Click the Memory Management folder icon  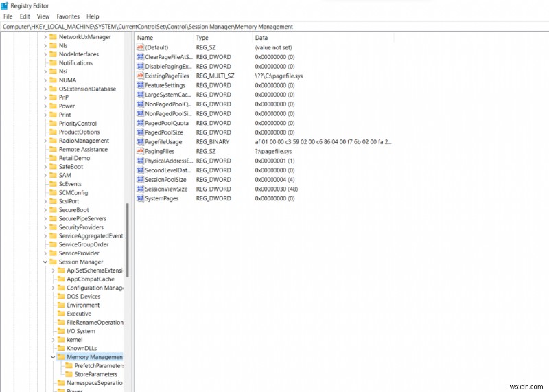coord(61,357)
